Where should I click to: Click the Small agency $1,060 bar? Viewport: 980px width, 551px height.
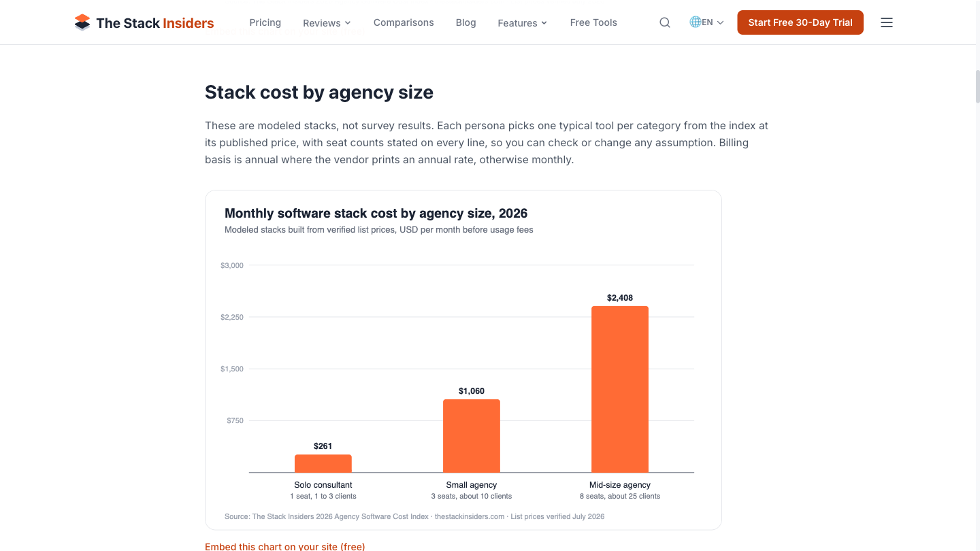pyautogui.click(x=472, y=435)
